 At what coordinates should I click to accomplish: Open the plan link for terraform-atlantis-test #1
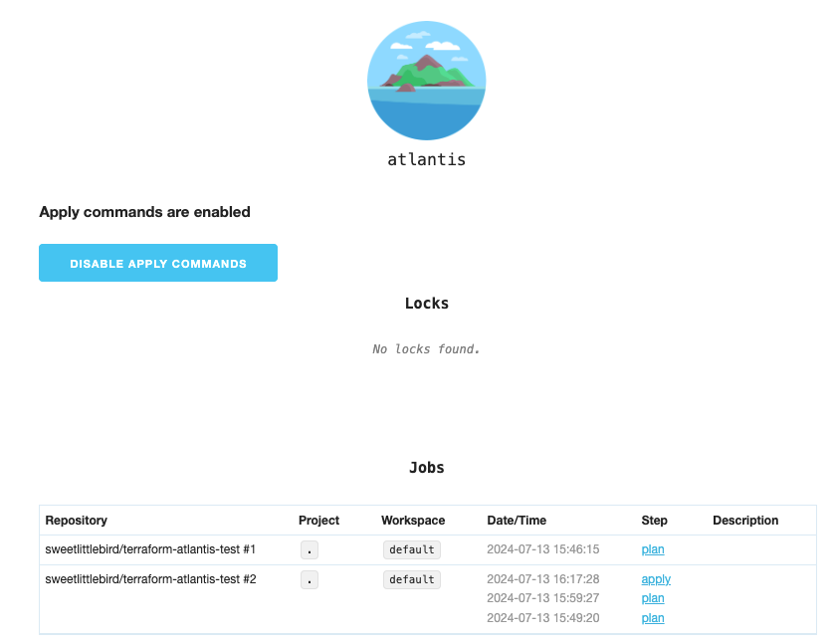[x=653, y=549]
